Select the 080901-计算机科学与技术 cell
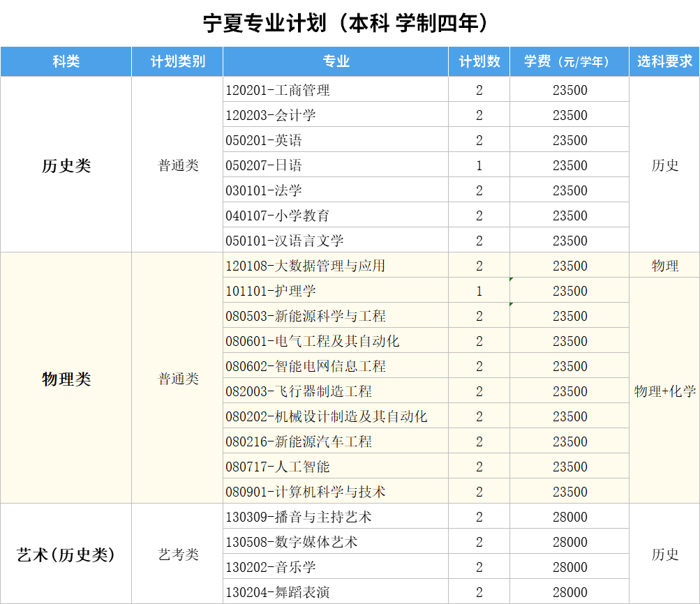Image resolution: width=700 pixels, height=604 pixels. pyautogui.click(x=305, y=492)
